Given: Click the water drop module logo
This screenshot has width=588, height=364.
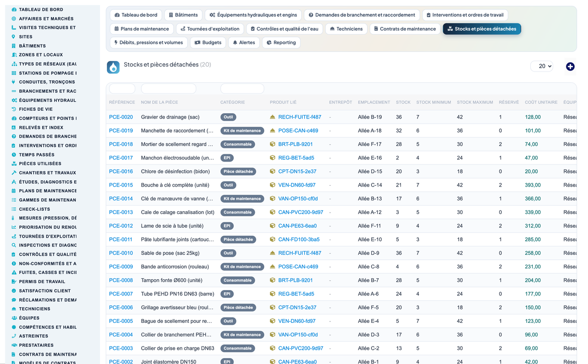Looking at the screenshot, I should click(x=113, y=67).
